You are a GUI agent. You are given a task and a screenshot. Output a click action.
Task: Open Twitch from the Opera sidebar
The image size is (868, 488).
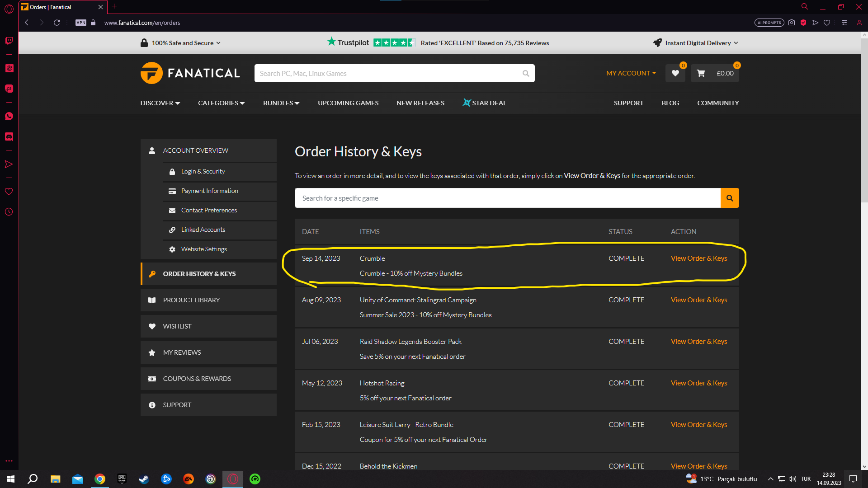pyautogui.click(x=9, y=41)
